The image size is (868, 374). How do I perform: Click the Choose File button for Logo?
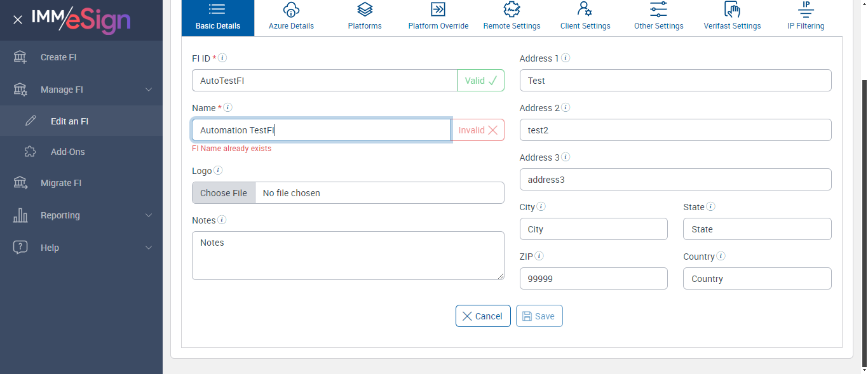(224, 193)
